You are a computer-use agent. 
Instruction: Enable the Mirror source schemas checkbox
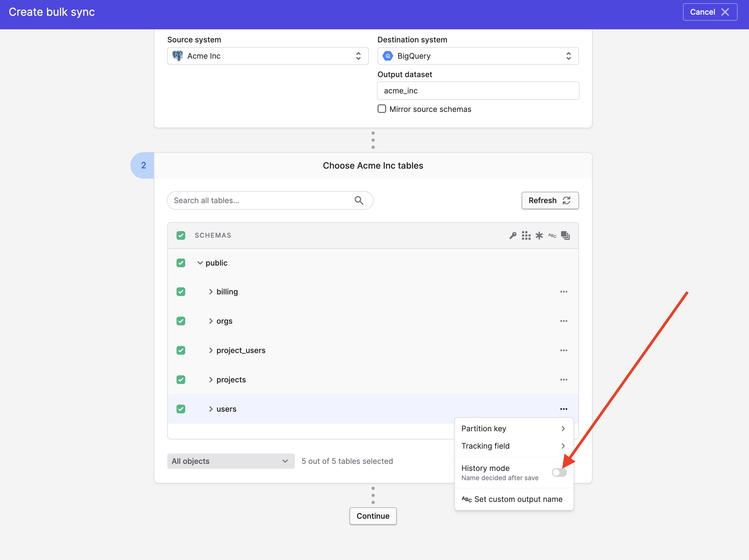(382, 109)
